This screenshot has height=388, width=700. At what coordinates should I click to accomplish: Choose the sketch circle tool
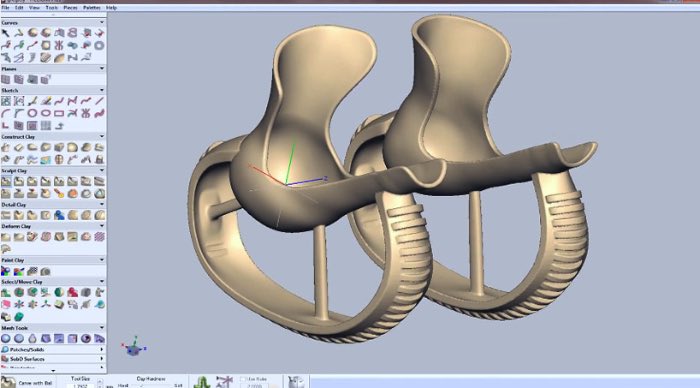pyautogui.click(x=33, y=113)
